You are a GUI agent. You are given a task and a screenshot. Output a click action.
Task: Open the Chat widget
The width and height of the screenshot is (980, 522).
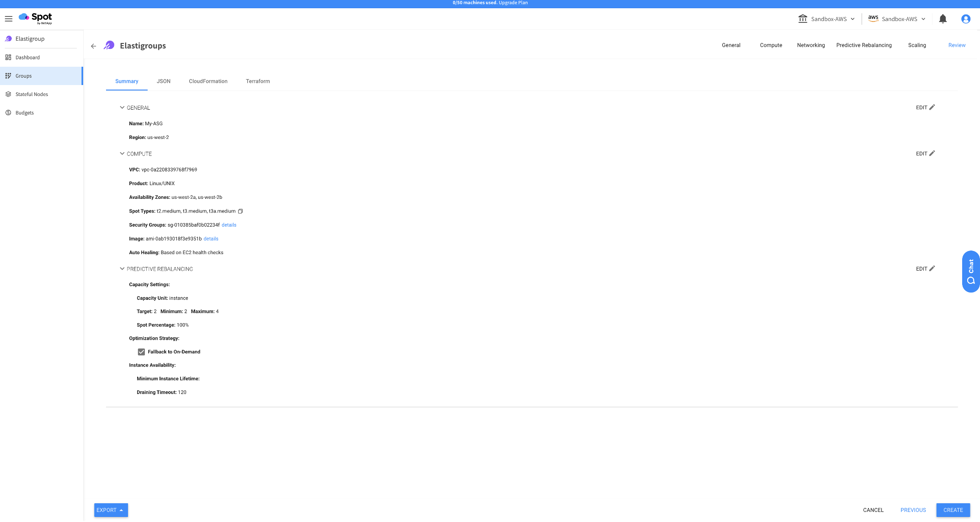tap(970, 272)
